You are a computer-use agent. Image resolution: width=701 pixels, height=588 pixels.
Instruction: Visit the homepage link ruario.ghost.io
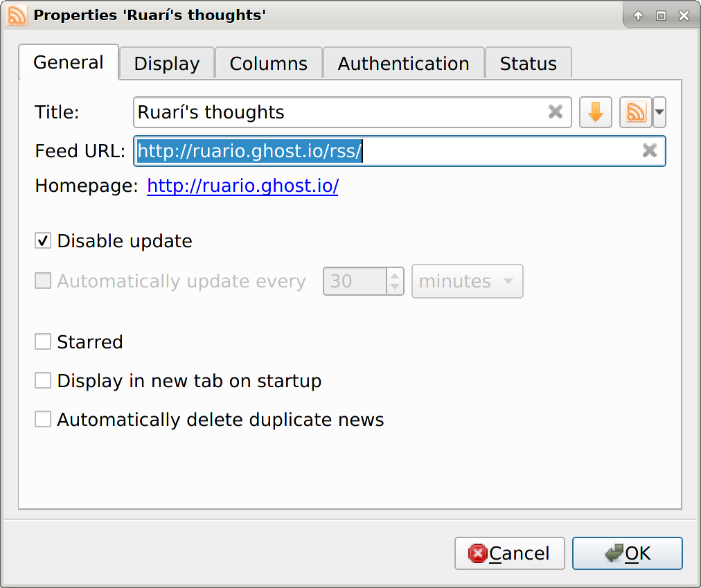(x=242, y=186)
